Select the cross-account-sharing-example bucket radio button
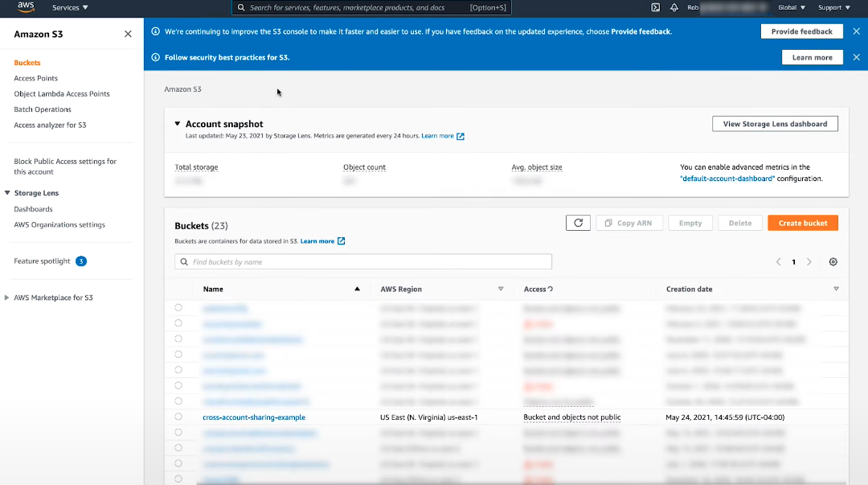 pos(178,417)
